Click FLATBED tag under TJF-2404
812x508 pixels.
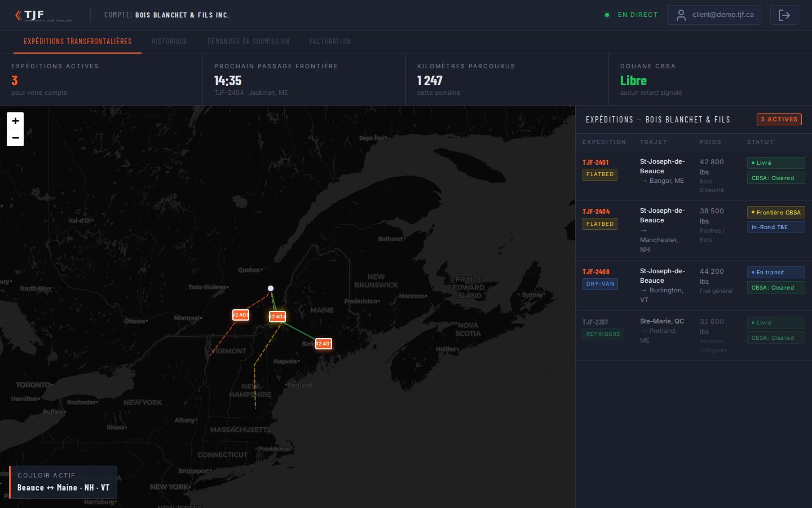tap(600, 224)
